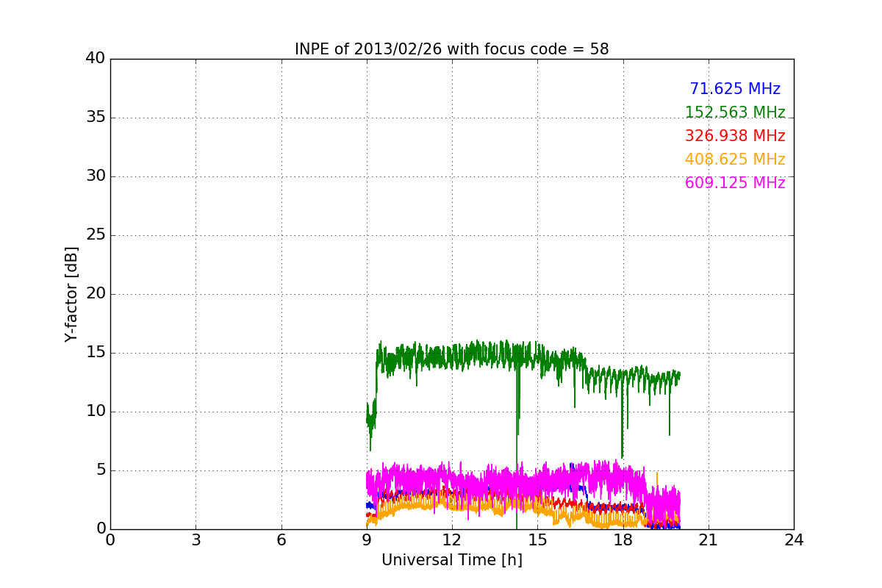Click the plot title 'INPE of 2013/02/26 with focus code = 58'
Screen dimensions: 882x588
[452, 49]
